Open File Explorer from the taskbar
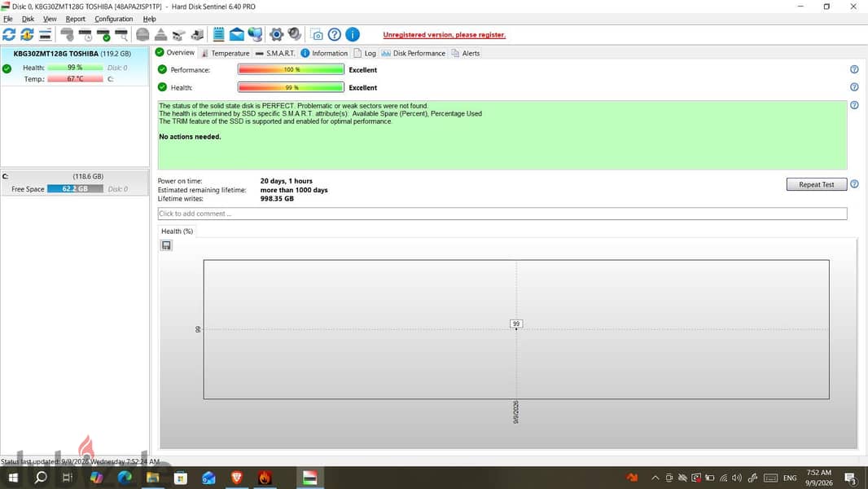Image resolution: width=868 pixels, height=489 pixels. pos(153,478)
